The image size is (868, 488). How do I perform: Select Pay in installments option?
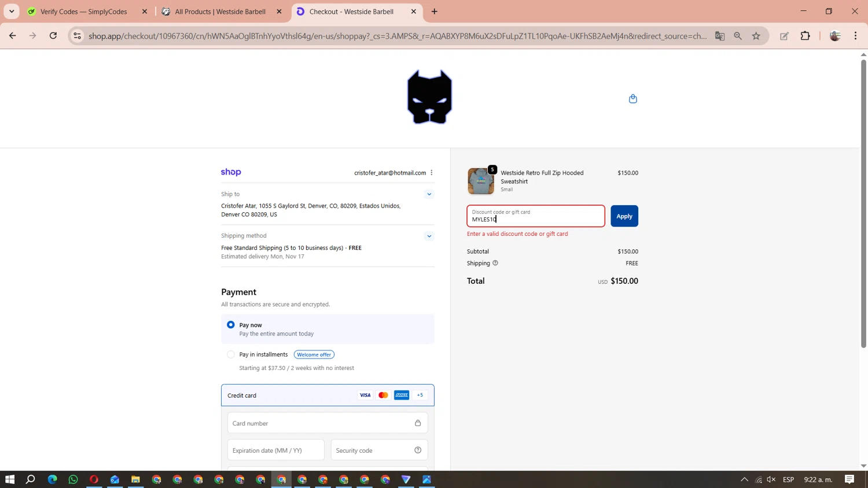[231, 354]
